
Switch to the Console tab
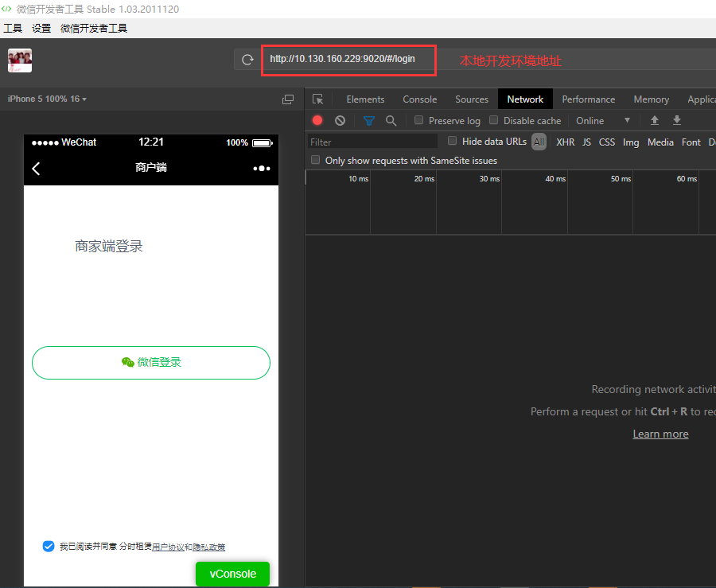(x=419, y=99)
